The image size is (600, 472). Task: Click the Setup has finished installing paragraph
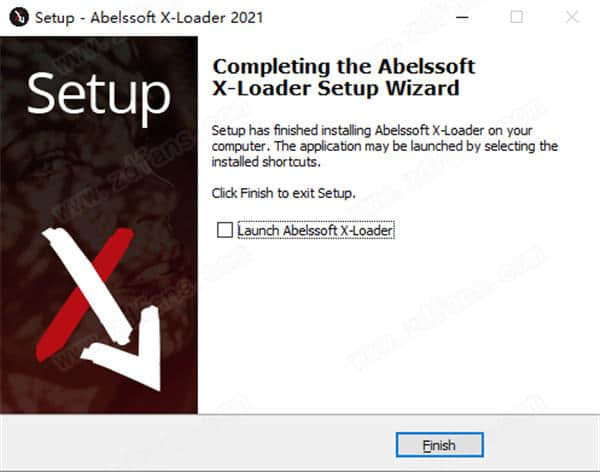(x=385, y=146)
